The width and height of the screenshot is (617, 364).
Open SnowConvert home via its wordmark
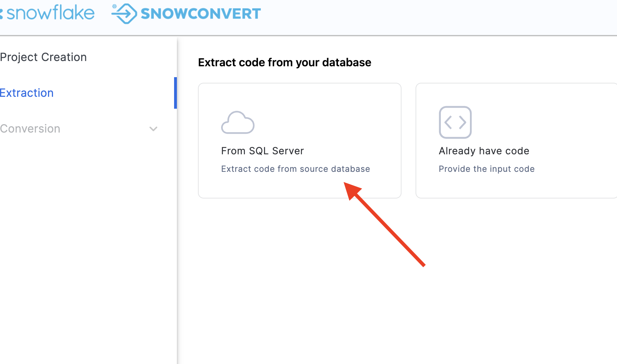tap(200, 13)
